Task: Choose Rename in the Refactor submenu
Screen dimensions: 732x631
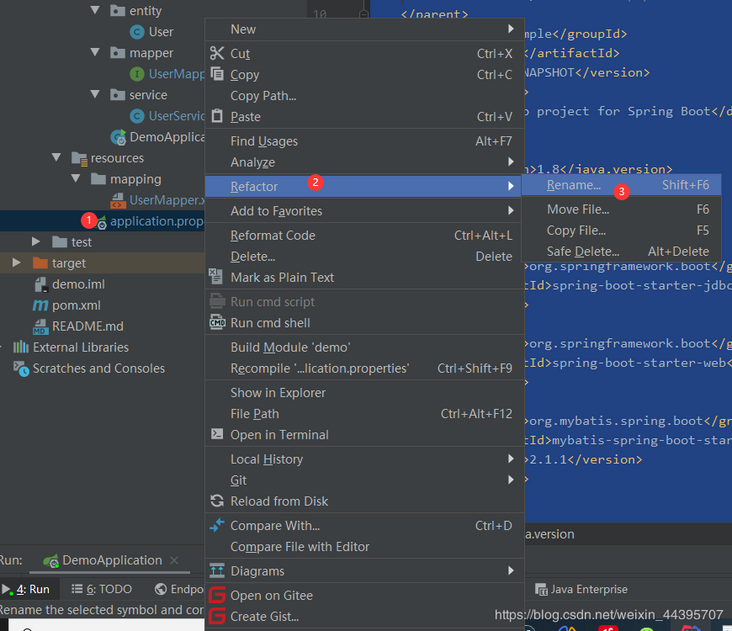Action: [x=621, y=185]
